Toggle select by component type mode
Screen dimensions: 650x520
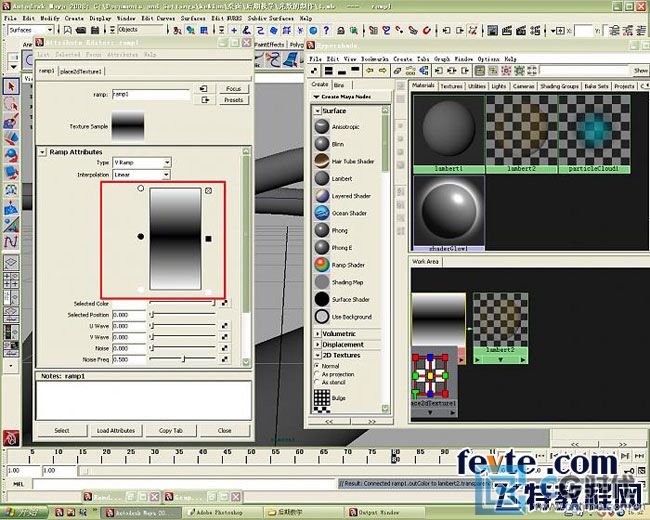[204, 30]
